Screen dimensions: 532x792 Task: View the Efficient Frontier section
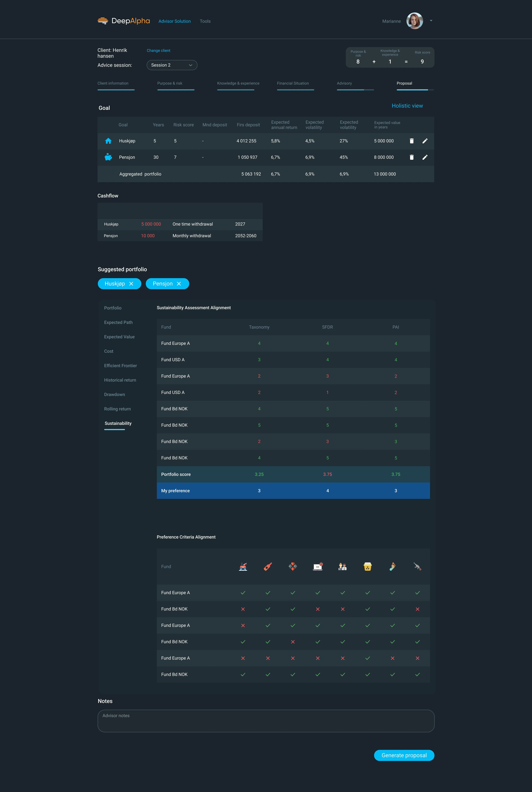click(120, 366)
